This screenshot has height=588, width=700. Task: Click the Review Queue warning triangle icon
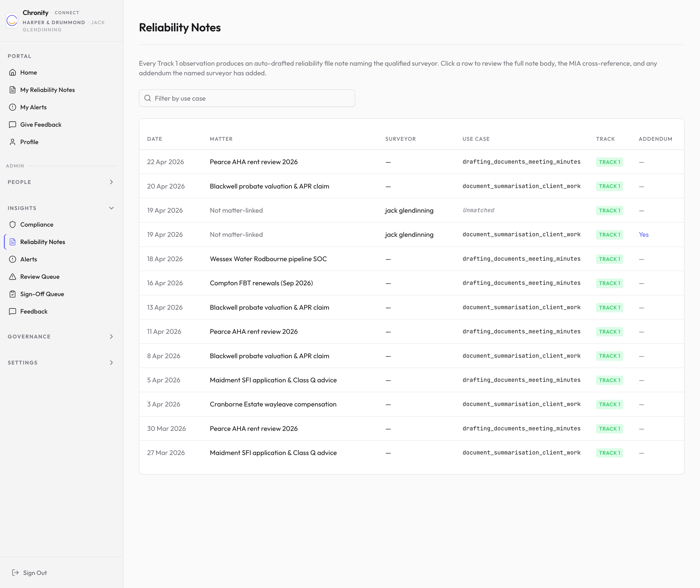[x=13, y=276]
